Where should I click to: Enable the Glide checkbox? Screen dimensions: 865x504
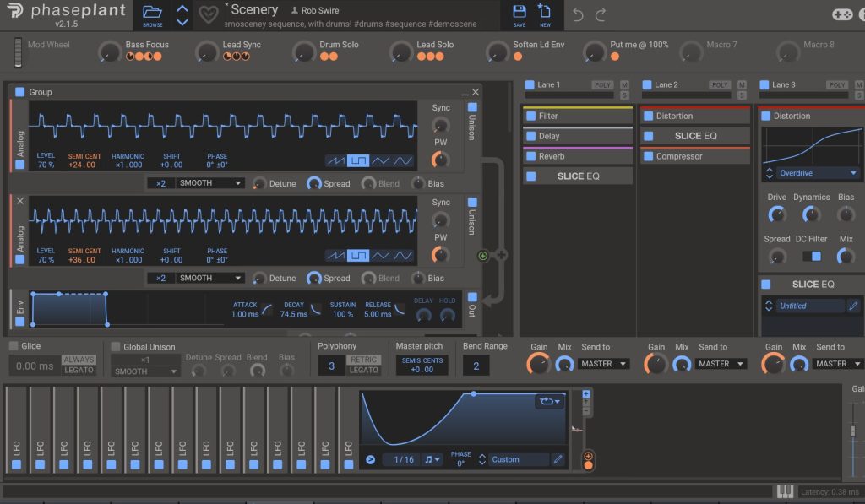coord(14,346)
